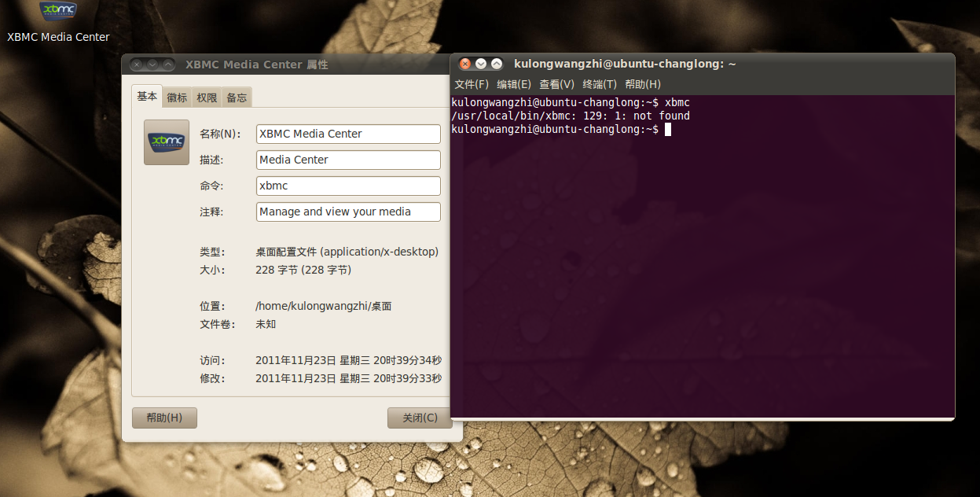The image size is (980, 497).
Task: Open the terminal 编辑(E) menu
Action: click(514, 84)
